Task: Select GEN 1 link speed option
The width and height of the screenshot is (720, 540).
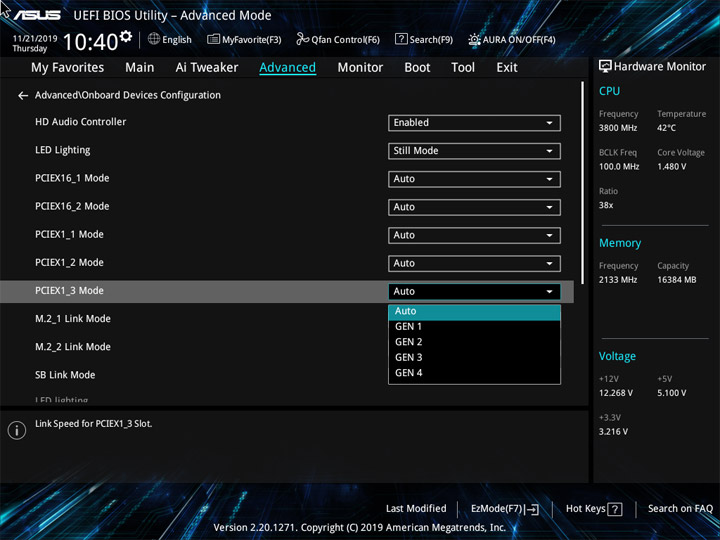Action: 474,326
